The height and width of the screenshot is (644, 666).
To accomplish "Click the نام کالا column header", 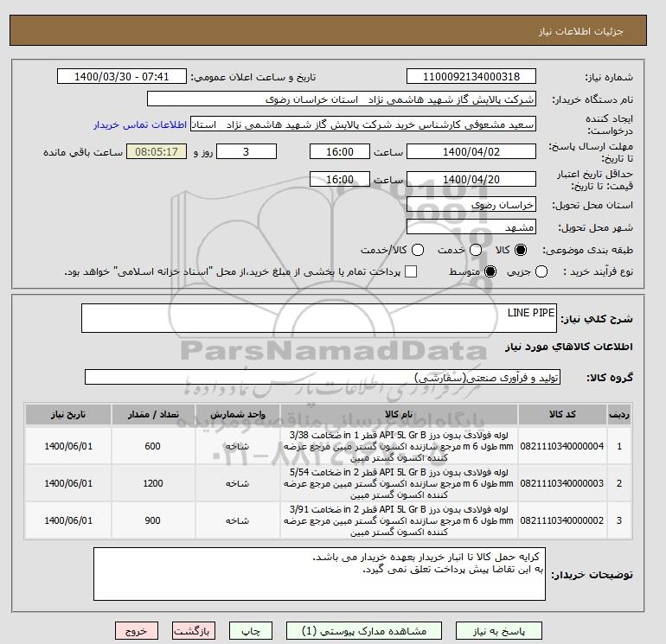I will point(399,414).
